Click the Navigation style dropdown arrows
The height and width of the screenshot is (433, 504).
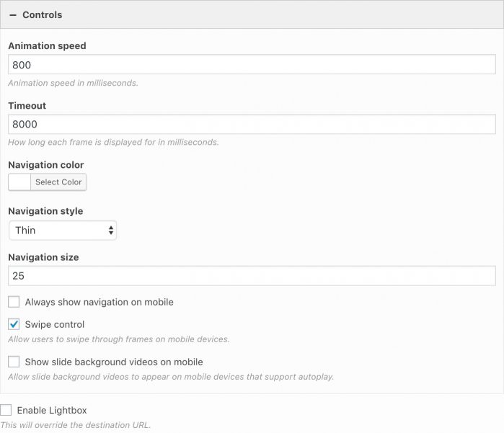(111, 231)
